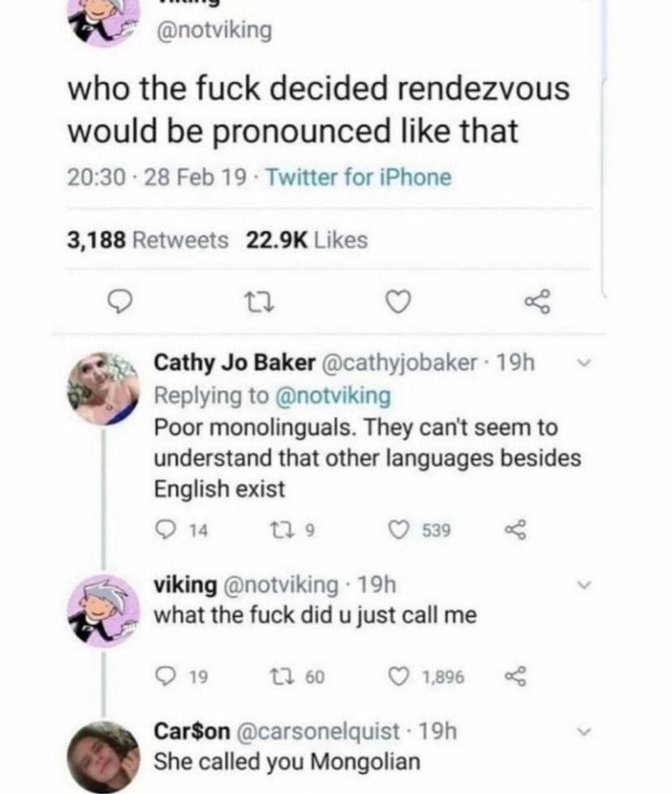
Task: Open chevron menu on Car$on's tweet
Action: [584, 731]
